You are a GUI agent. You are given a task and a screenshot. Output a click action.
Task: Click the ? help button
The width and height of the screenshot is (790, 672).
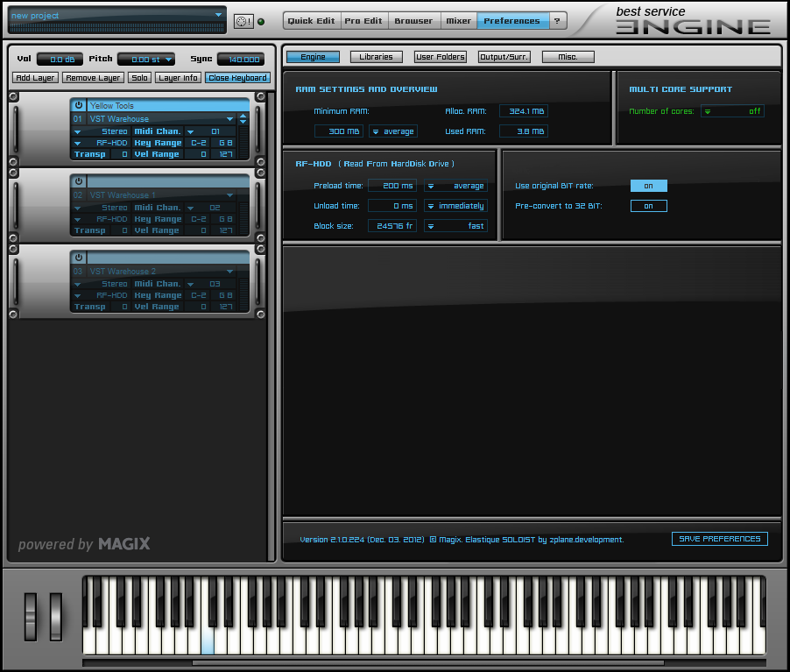pyautogui.click(x=557, y=21)
